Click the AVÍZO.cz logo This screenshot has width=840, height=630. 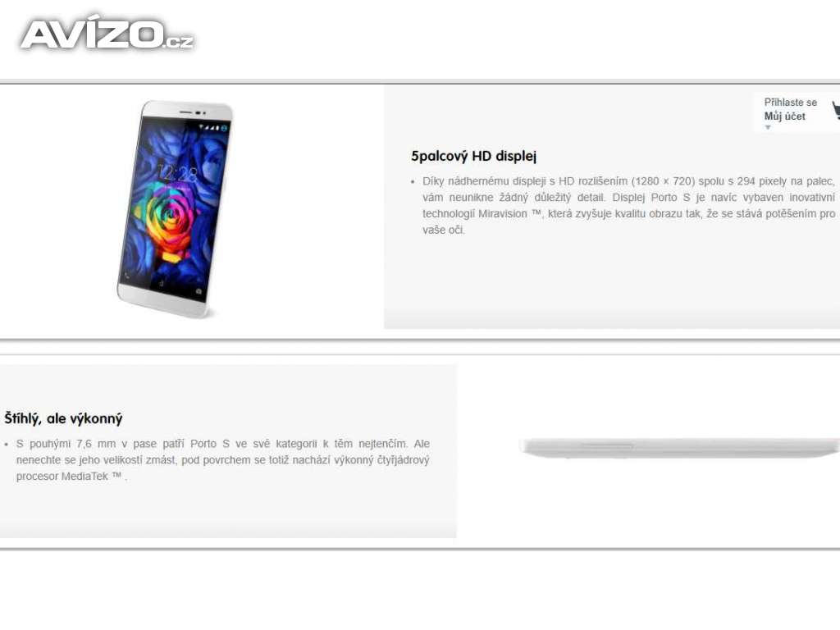click(106, 34)
